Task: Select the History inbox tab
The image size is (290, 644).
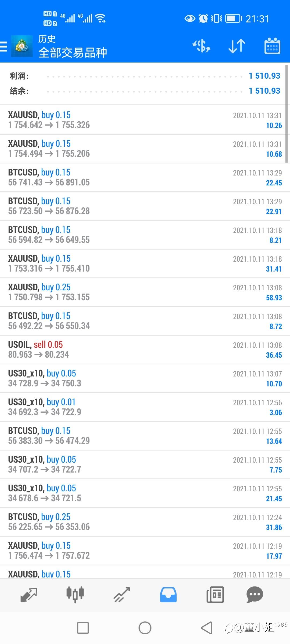Action: (168, 595)
